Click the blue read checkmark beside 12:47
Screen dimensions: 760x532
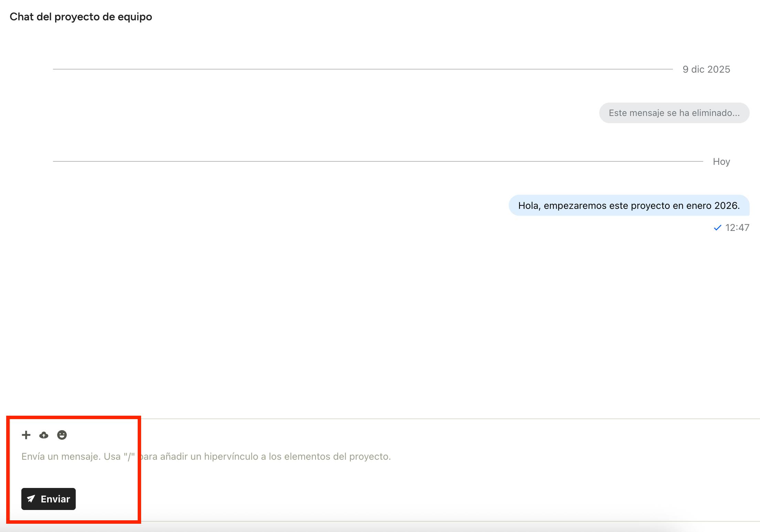pyautogui.click(x=717, y=228)
